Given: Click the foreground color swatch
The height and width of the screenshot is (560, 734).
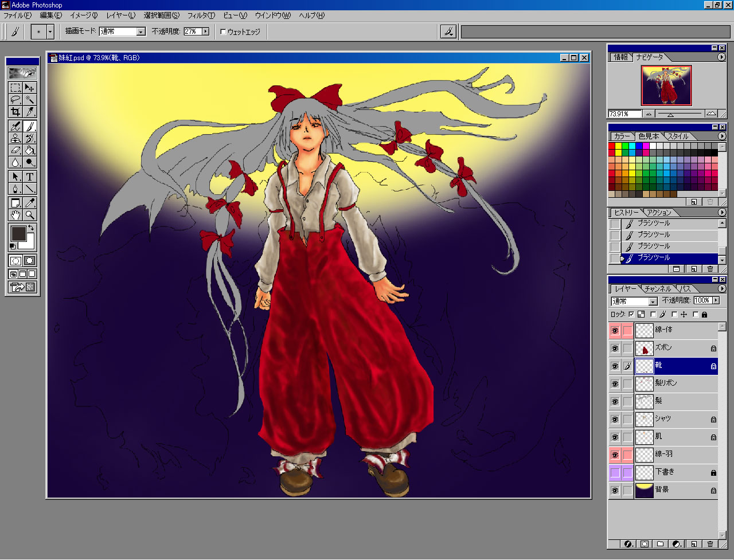Looking at the screenshot, I should point(18,233).
